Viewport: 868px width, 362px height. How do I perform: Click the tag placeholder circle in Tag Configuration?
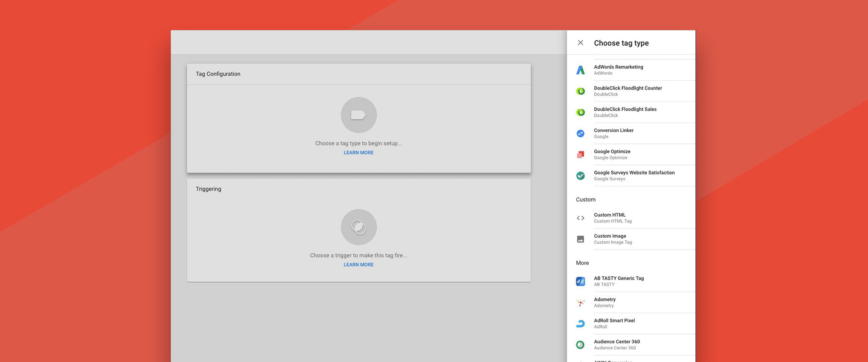pos(359,115)
